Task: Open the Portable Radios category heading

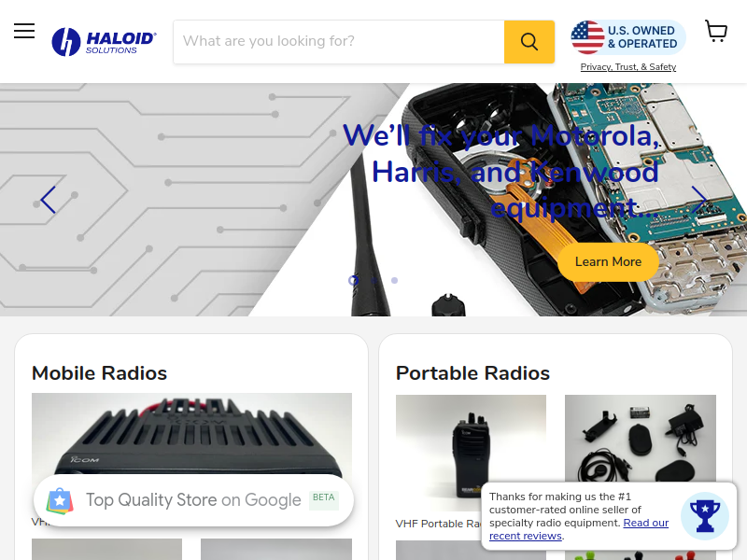Action: tap(472, 372)
